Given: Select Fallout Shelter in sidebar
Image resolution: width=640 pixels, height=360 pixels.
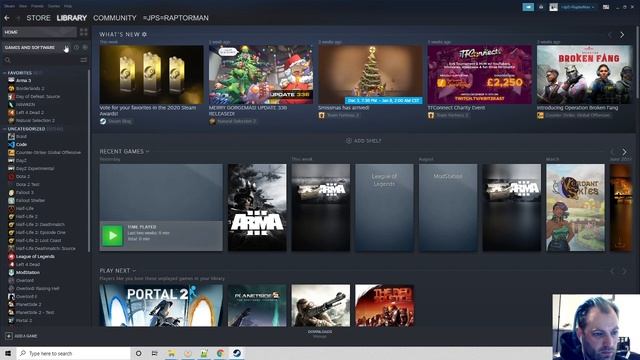Looking at the screenshot, I should (x=30, y=200).
